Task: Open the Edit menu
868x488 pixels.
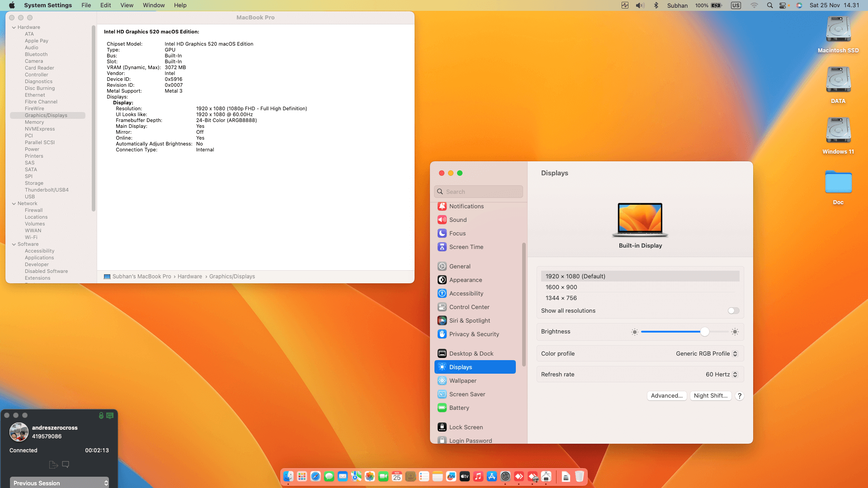Action: pos(106,5)
